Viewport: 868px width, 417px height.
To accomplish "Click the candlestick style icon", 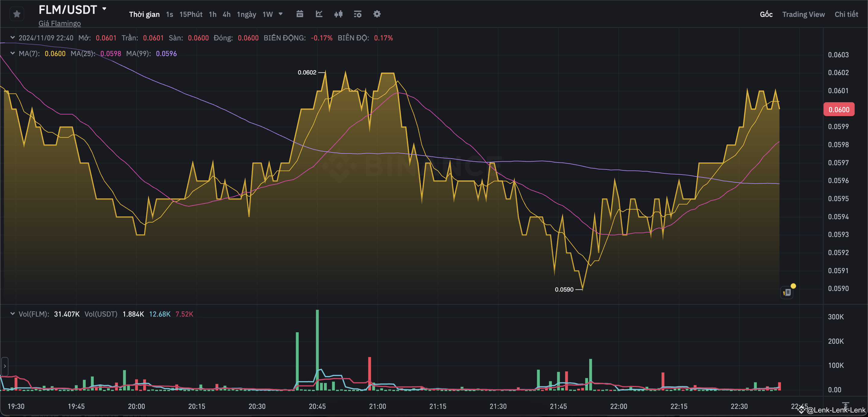I will (338, 14).
